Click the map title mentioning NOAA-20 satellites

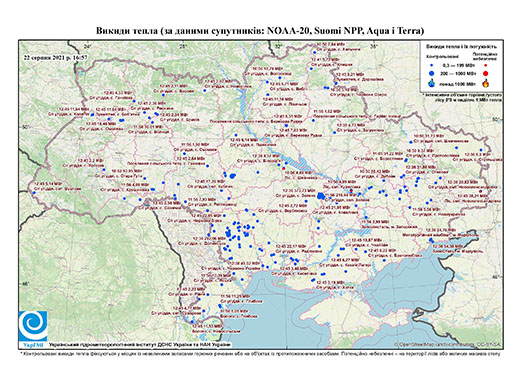point(260,31)
